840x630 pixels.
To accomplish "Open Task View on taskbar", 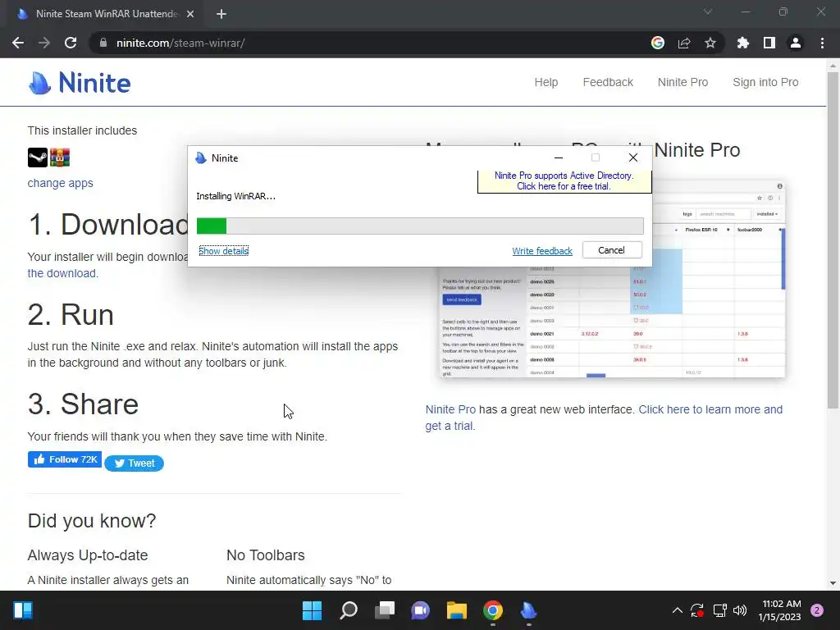I will (x=384, y=610).
